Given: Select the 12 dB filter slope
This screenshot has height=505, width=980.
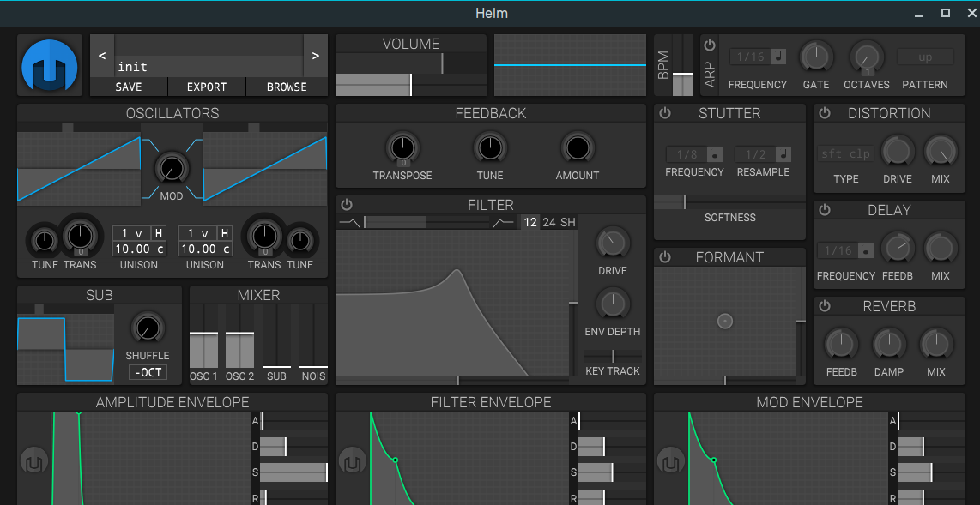Looking at the screenshot, I should click(530, 222).
